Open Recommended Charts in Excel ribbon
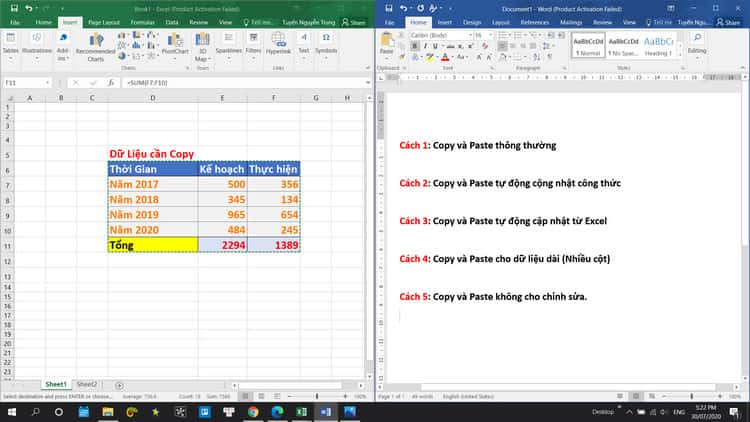750x422 pixels. (x=95, y=47)
